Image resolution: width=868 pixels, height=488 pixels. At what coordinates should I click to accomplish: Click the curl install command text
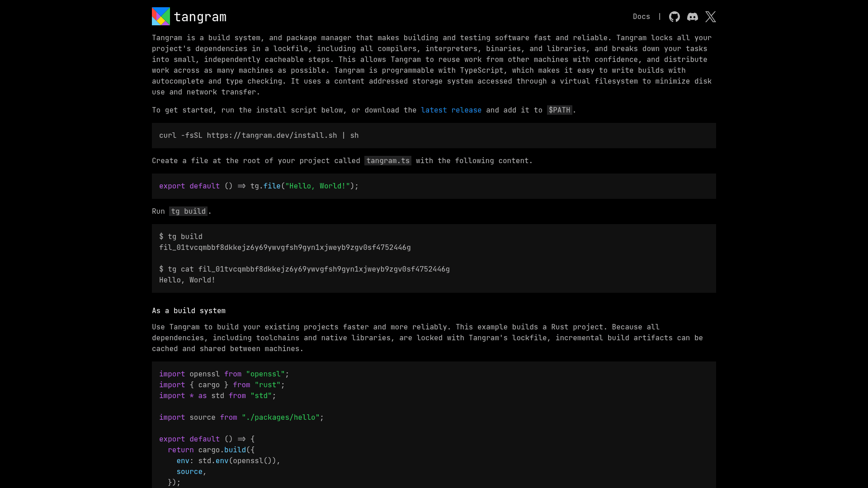(x=259, y=136)
